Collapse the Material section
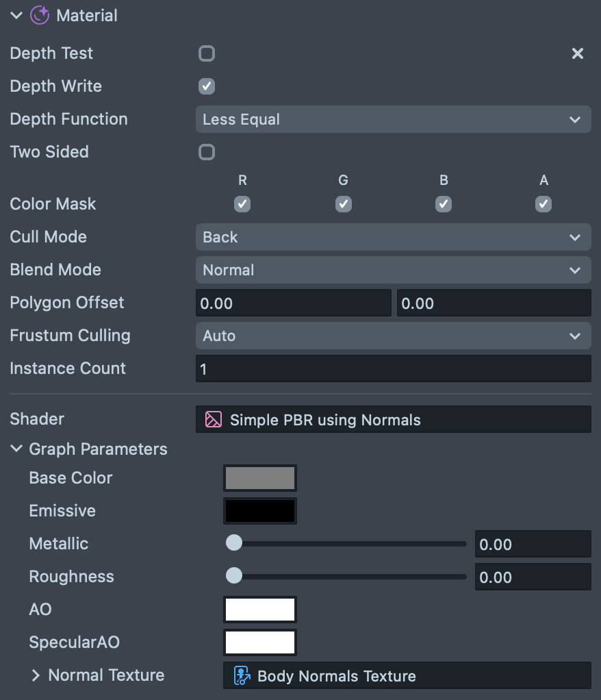Screen dimensions: 601x700 coord(16,15)
